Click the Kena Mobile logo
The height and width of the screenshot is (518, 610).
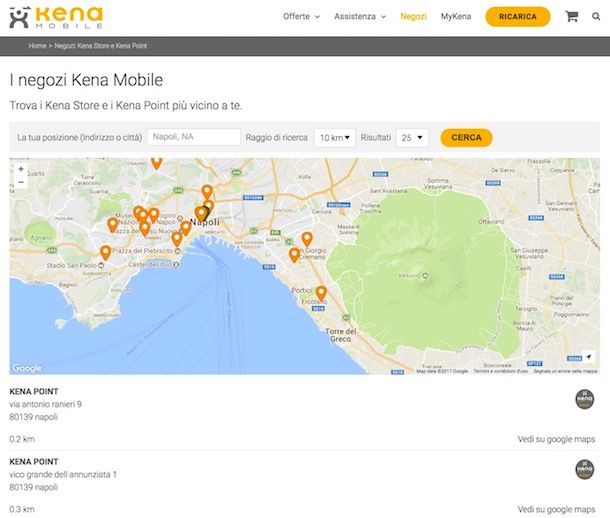[56, 18]
